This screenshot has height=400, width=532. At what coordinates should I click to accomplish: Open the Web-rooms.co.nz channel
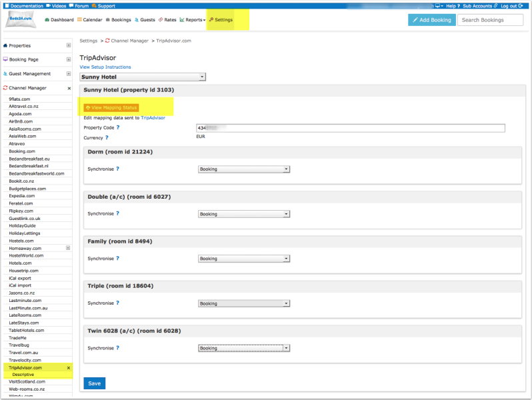[27, 389]
